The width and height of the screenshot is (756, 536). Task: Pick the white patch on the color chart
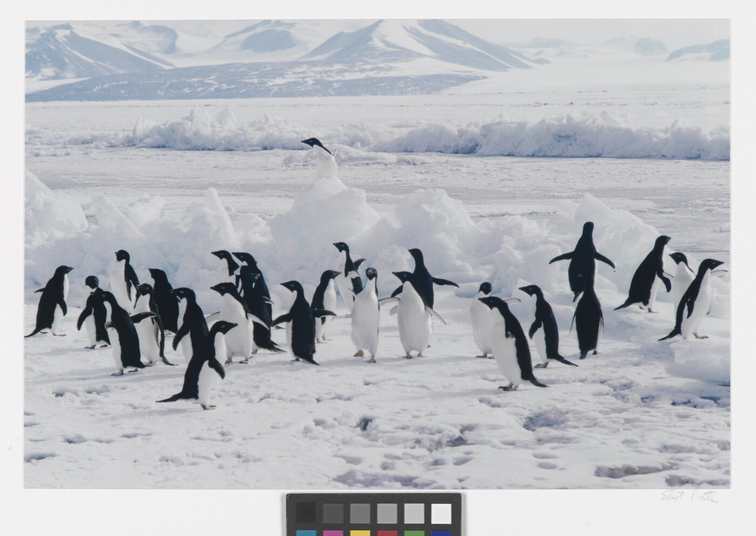coord(441,513)
